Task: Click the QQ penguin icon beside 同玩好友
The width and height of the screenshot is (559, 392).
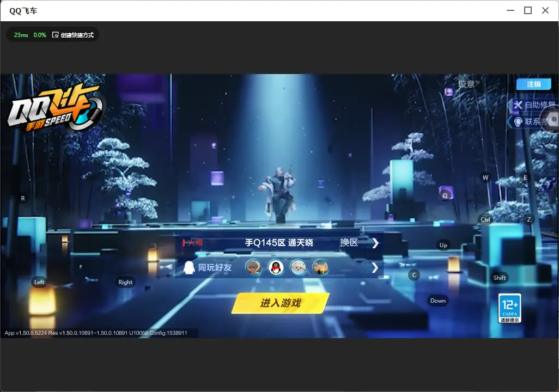Action: coord(189,268)
